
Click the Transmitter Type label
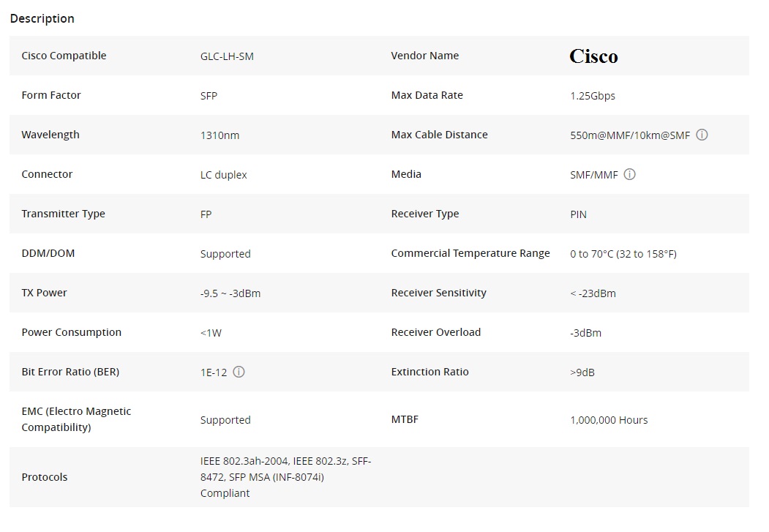[x=63, y=214]
